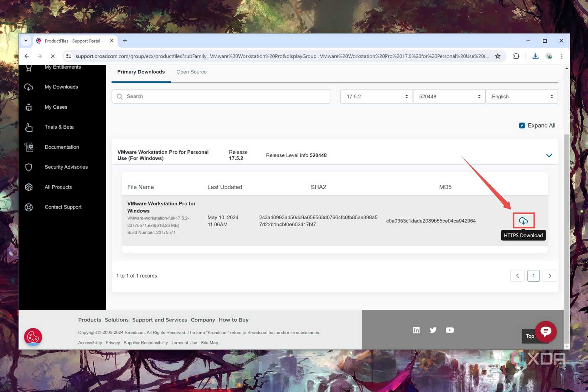
Task: Click the Trials & Beta hand icon
Action: tap(29, 127)
